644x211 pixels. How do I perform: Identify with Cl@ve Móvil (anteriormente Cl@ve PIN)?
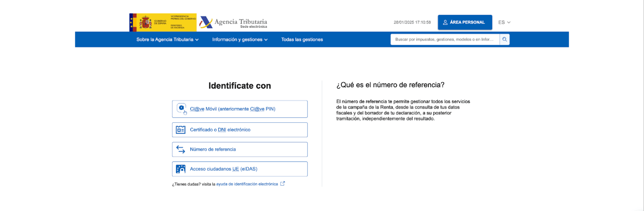click(x=240, y=109)
